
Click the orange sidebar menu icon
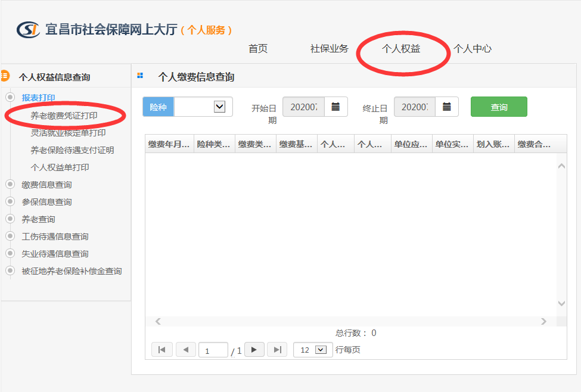click(x=5, y=76)
